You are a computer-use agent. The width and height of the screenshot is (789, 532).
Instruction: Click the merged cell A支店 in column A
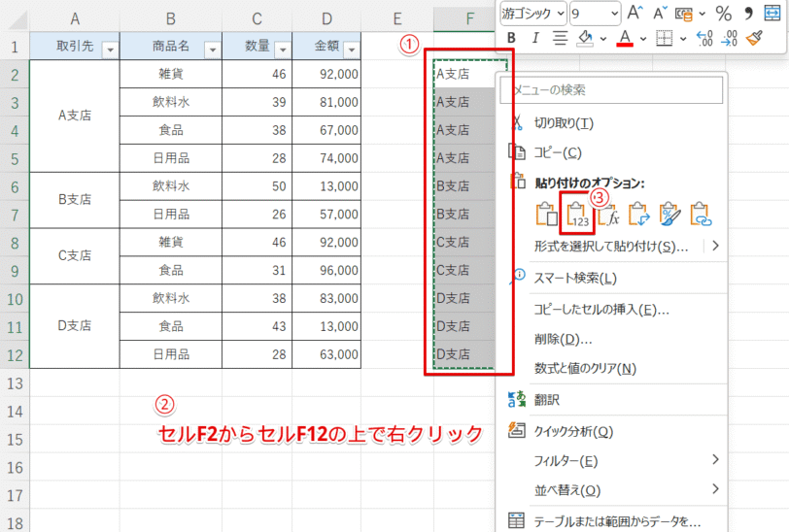75,116
